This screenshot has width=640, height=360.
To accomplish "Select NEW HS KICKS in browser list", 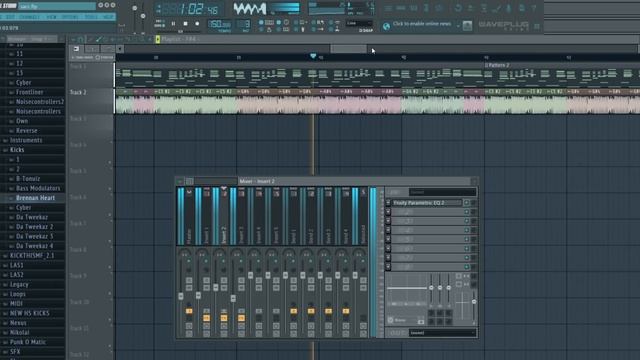I will 29,313.
